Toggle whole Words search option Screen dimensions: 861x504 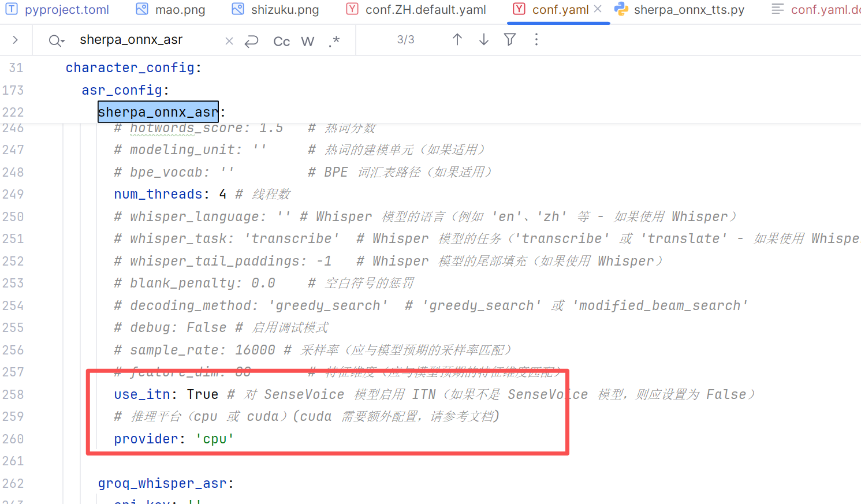308,41
